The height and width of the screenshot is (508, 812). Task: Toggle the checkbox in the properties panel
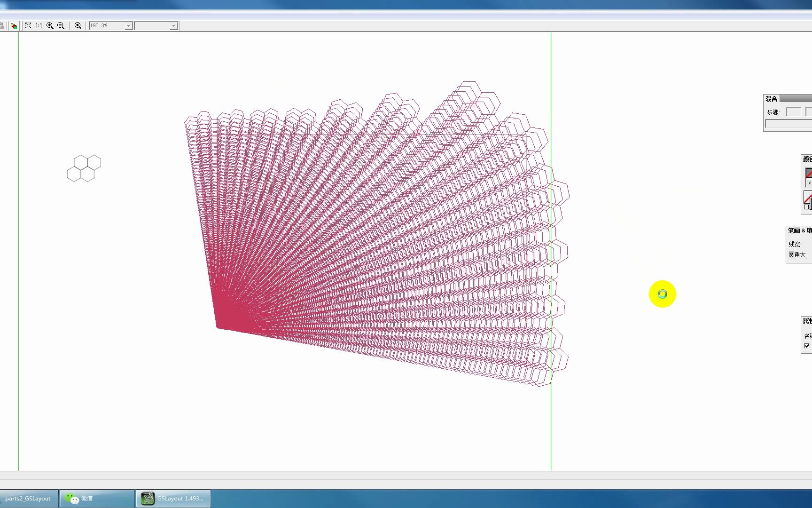pyautogui.click(x=807, y=346)
